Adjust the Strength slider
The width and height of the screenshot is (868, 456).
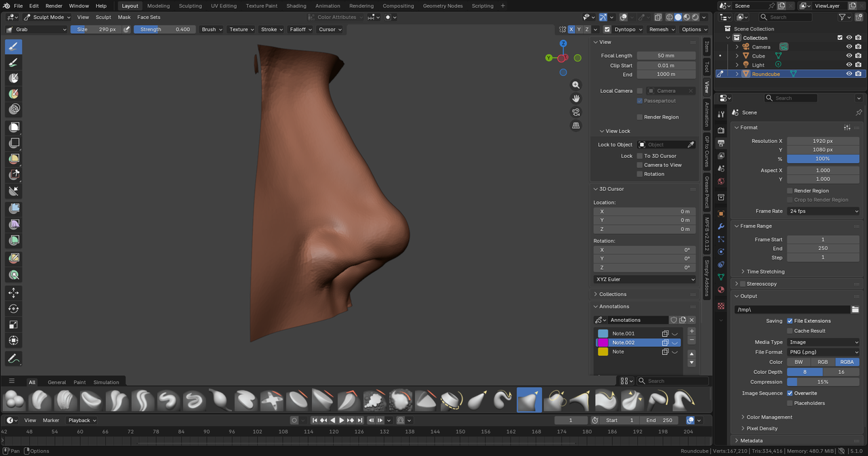click(x=165, y=29)
